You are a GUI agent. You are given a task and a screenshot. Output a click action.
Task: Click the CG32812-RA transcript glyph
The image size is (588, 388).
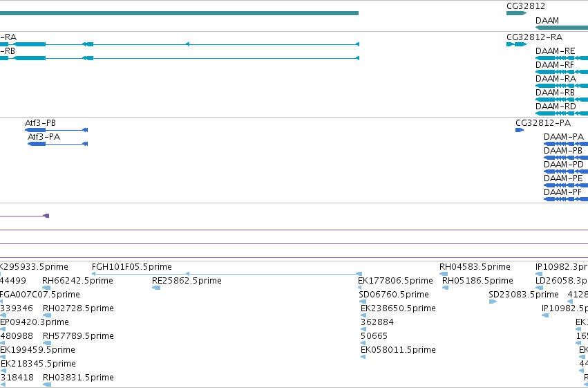(x=516, y=44)
